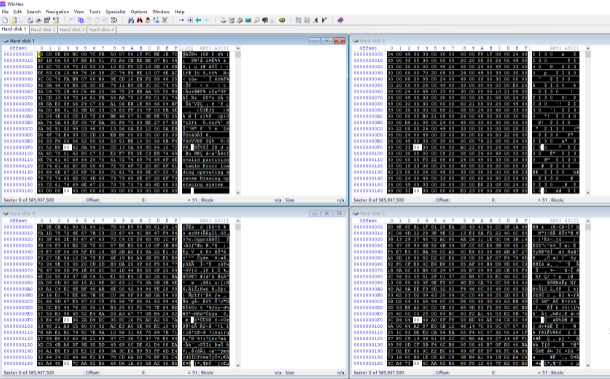Click the magnifying glass toolbar icon

pos(257,20)
